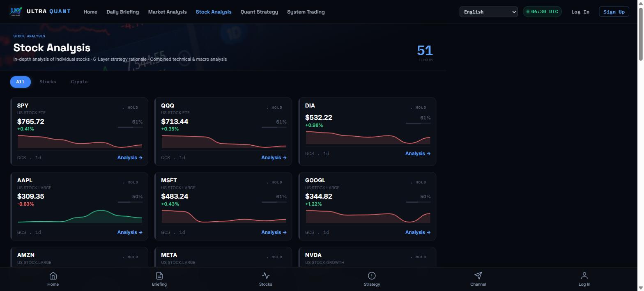Click the SPY price chart sparkline

80,141
